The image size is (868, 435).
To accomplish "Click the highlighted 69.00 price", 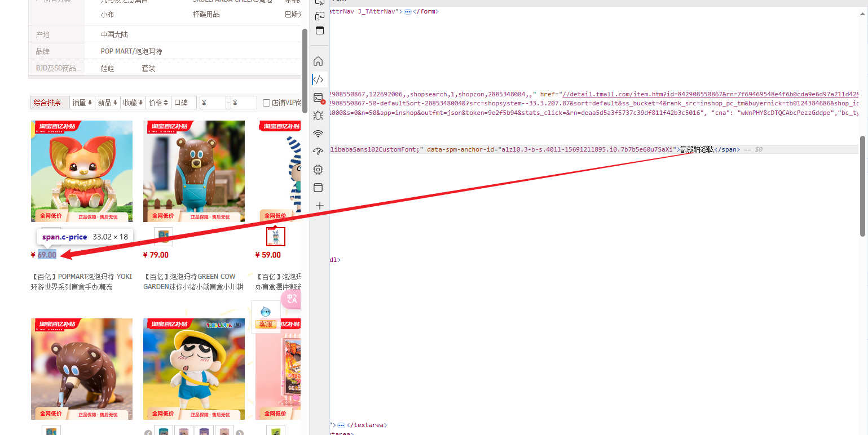I will 47,255.
